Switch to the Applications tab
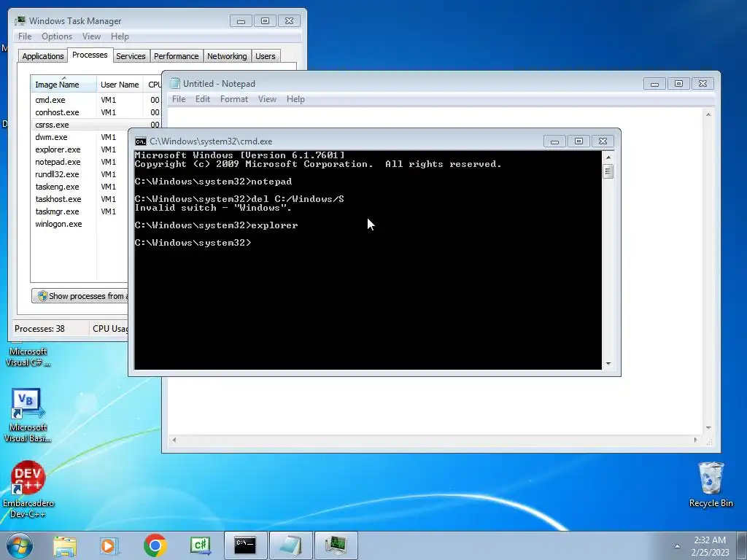 point(43,56)
